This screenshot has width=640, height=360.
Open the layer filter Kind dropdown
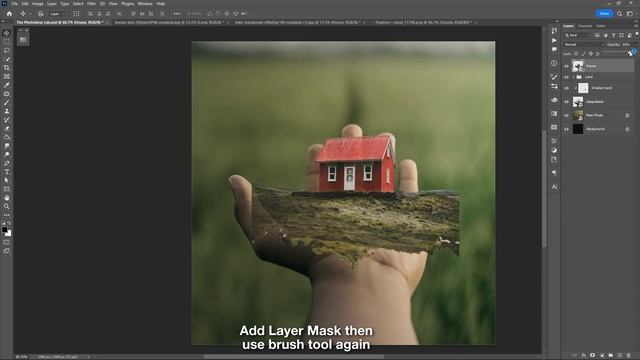[x=578, y=35]
